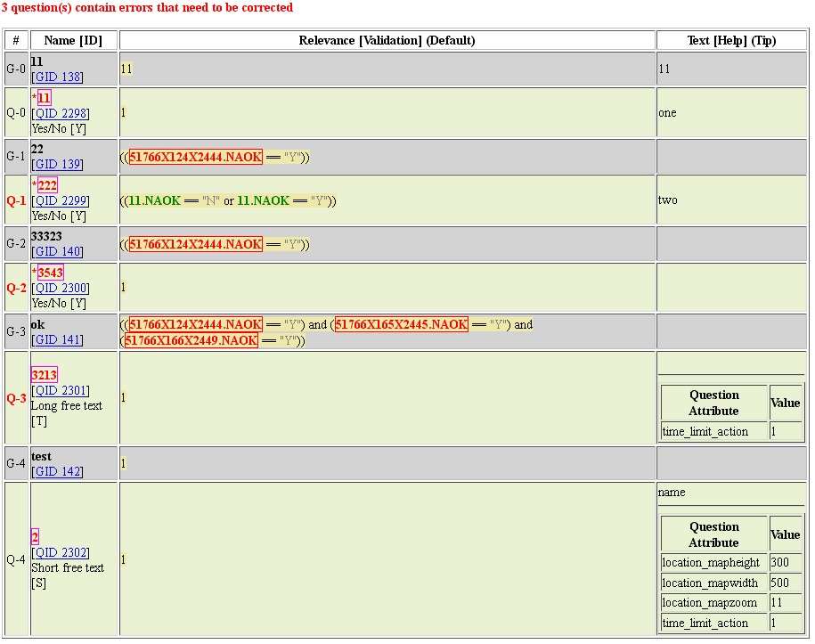Click 51766X166X2449.NAOK variable in the G-3 relevance
This screenshot has height=644, width=815.
pos(192,341)
